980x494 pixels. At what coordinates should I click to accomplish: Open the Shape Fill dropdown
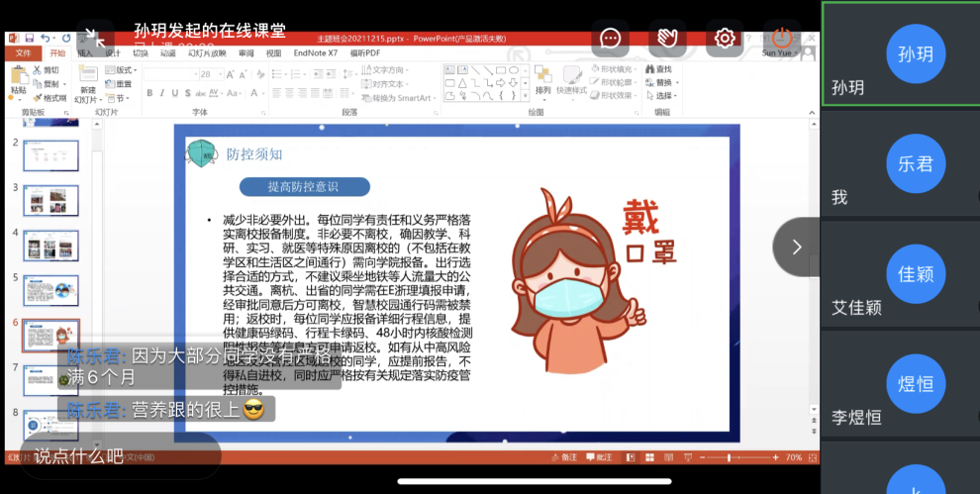click(613, 69)
